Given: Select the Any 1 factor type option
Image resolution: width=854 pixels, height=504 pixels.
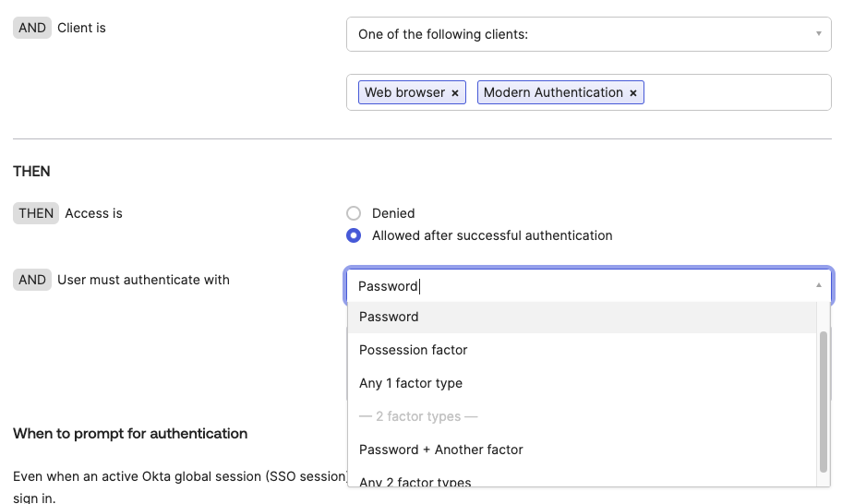Looking at the screenshot, I should coord(411,383).
